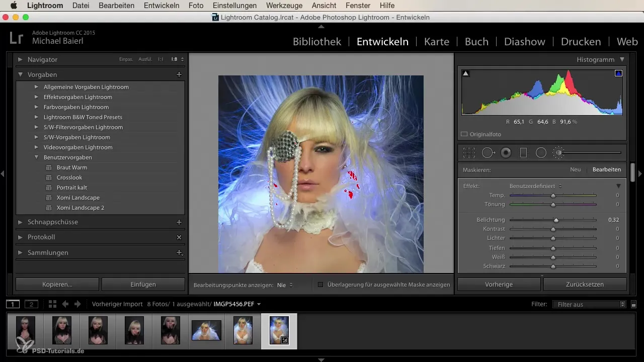Go back with filmstrip left arrow
This screenshot has height=362, width=644.
(x=65, y=304)
